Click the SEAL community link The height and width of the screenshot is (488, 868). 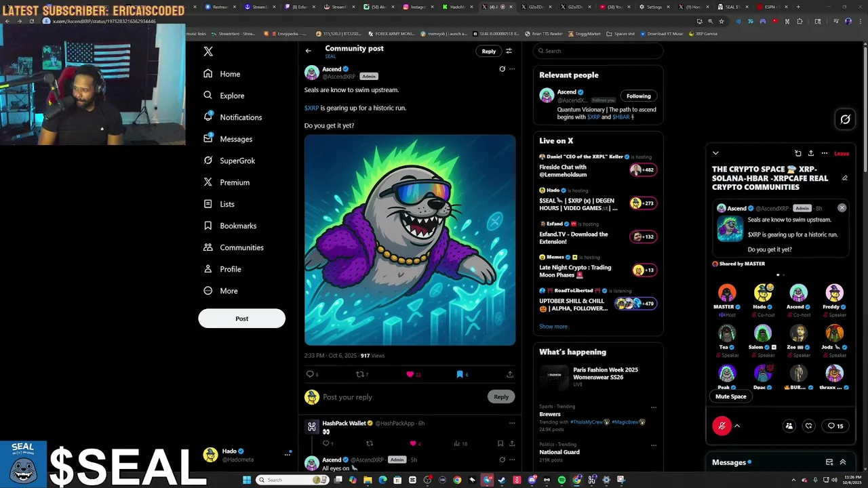point(330,56)
